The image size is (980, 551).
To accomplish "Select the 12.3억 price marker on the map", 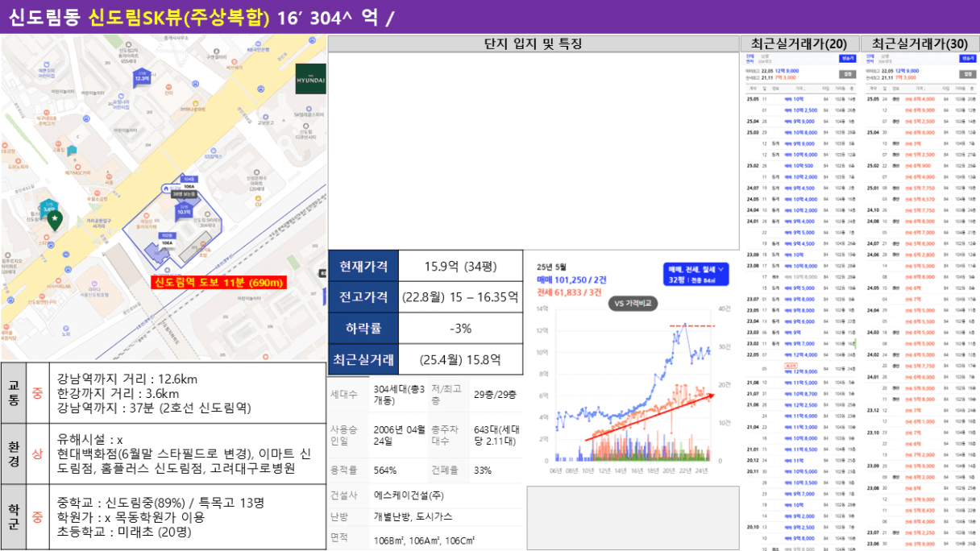I will coord(141,77).
